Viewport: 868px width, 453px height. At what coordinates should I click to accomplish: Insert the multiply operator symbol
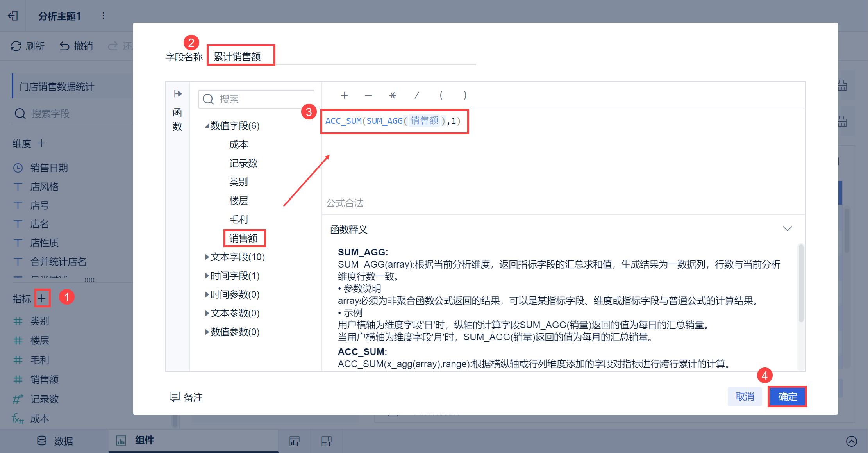click(393, 95)
